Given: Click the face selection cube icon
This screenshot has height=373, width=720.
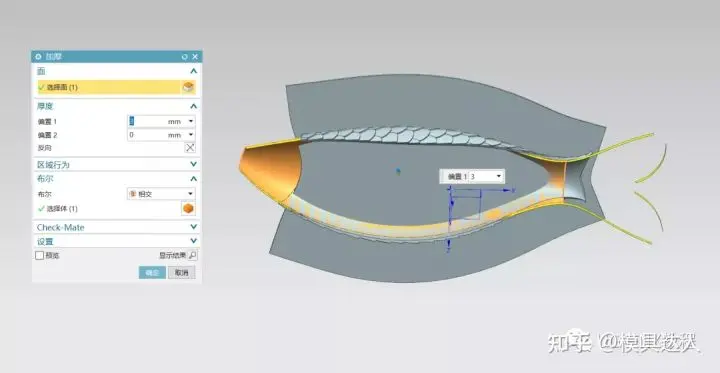Looking at the screenshot, I should [x=188, y=87].
